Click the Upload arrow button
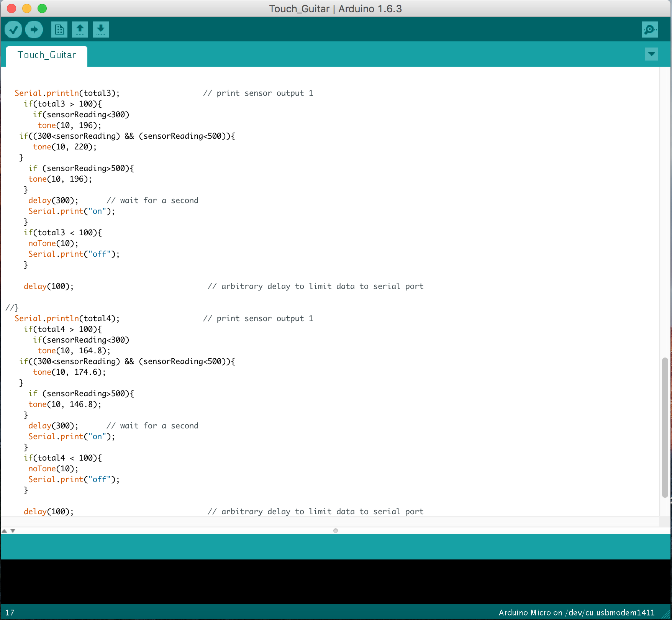The height and width of the screenshot is (620, 672). pyautogui.click(x=34, y=30)
